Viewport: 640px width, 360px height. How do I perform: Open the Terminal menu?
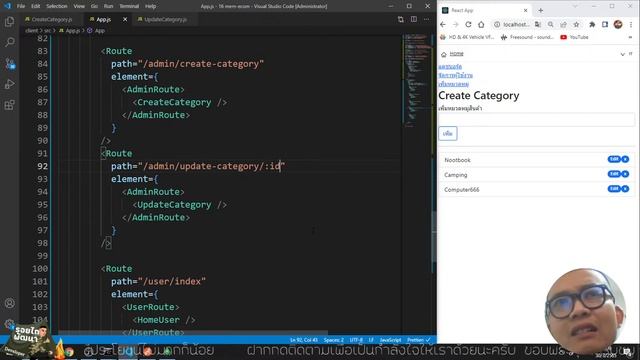click(x=129, y=6)
